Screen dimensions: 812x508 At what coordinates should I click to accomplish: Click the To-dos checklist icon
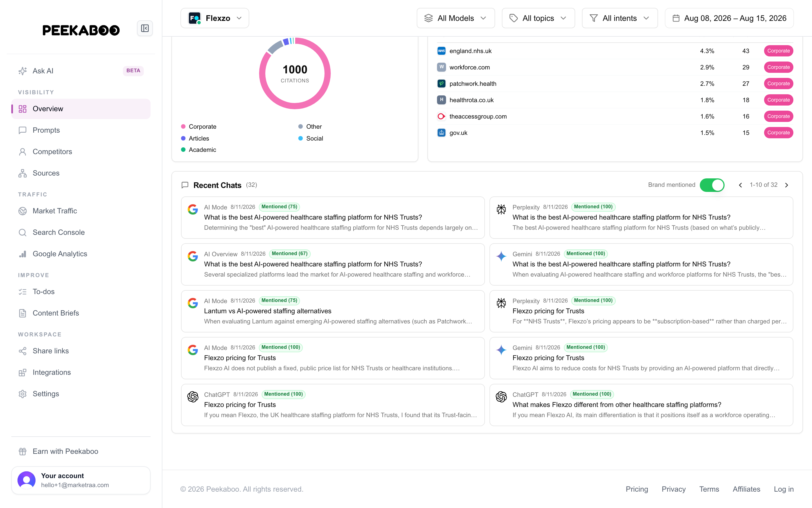23,292
